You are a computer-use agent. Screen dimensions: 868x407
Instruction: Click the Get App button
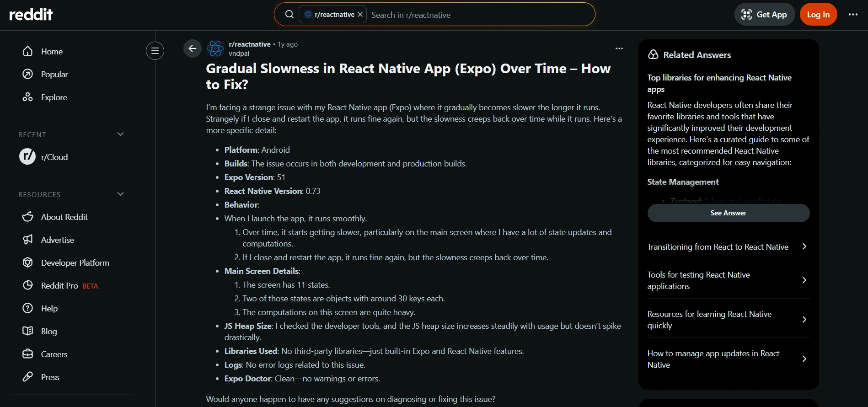(764, 15)
